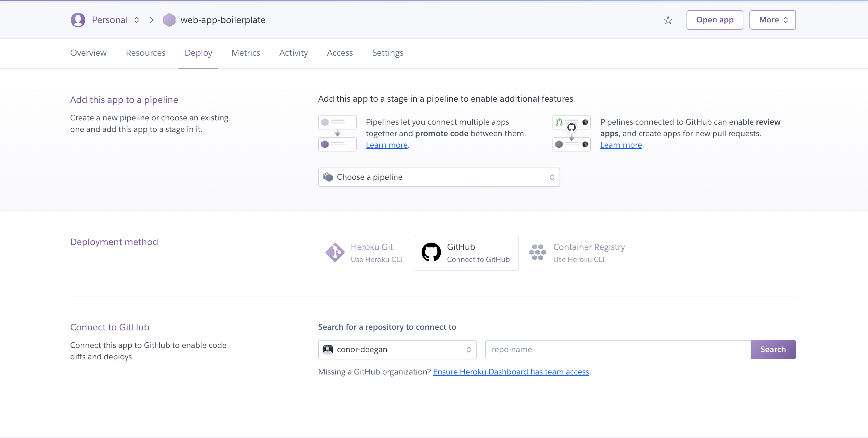Click the web-app-boilerplate hexagon app icon
The image size is (868, 438).
169,20
